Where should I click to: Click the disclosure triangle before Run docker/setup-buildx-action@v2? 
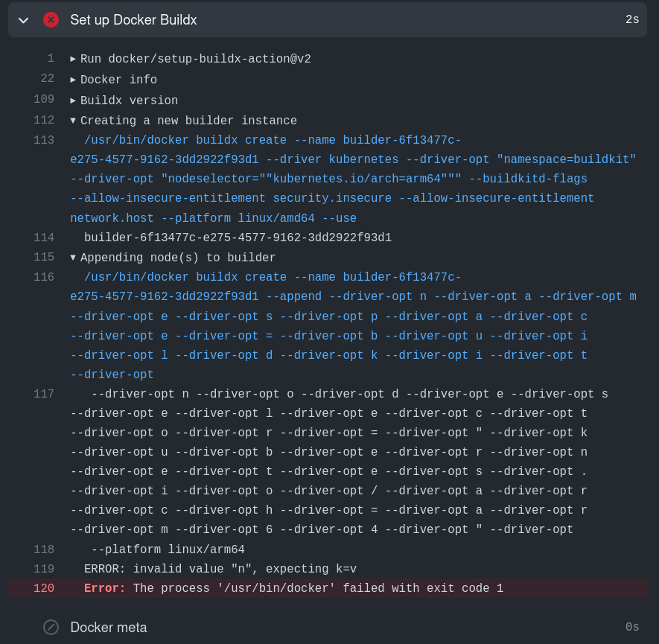[72, 59]
